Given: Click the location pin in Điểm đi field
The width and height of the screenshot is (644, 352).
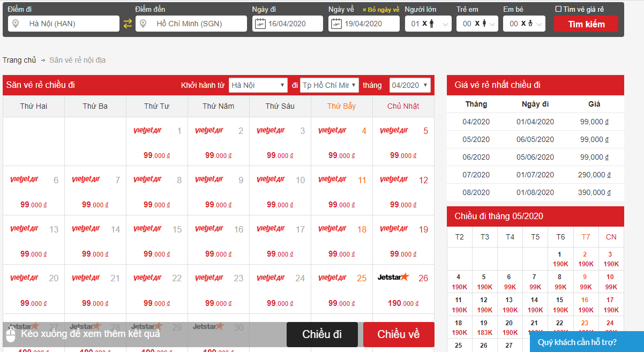Looking at the screenshot, I should pos(16,24).
